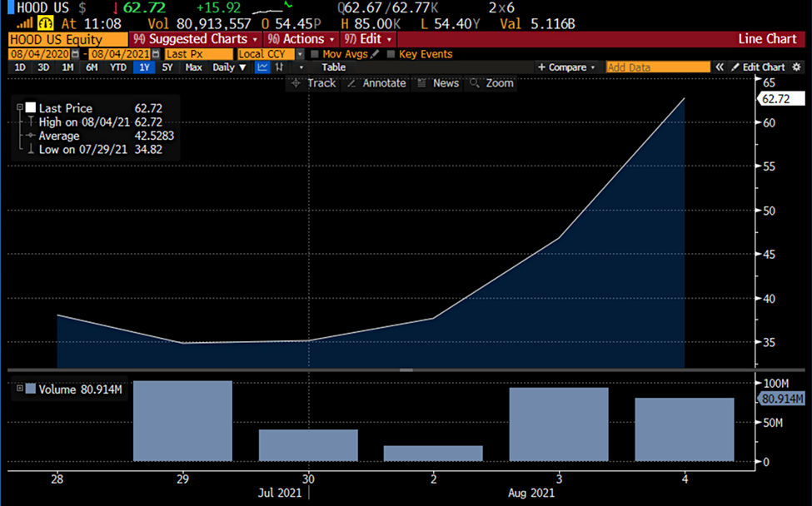Click the HOOD US Equity security field
The height and width of the screenshot is (506, 812).
coord(67,39)
